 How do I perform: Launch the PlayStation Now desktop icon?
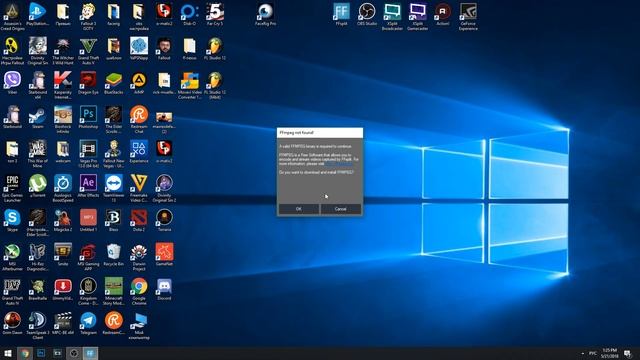pos(38,15)
